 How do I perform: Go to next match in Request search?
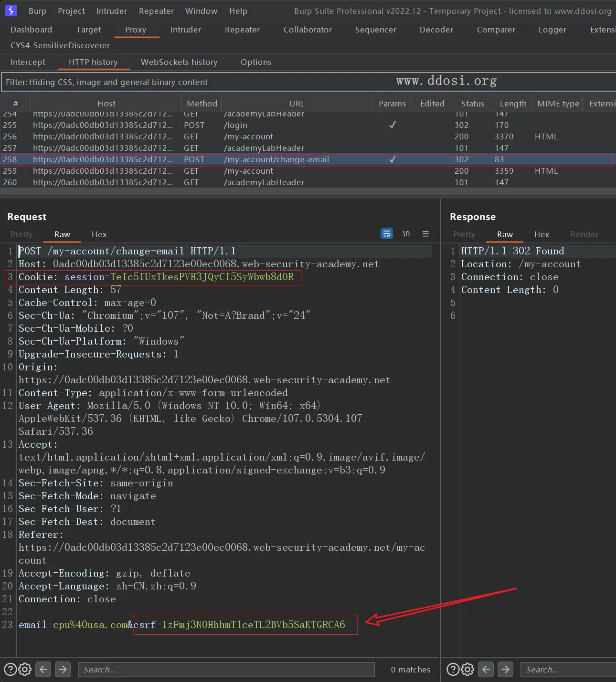[63, 669]
